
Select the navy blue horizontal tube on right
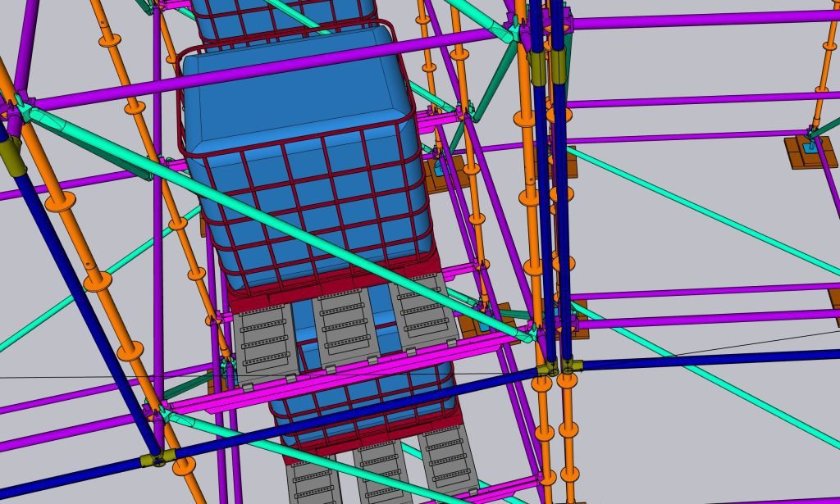(x=705, y=360)
